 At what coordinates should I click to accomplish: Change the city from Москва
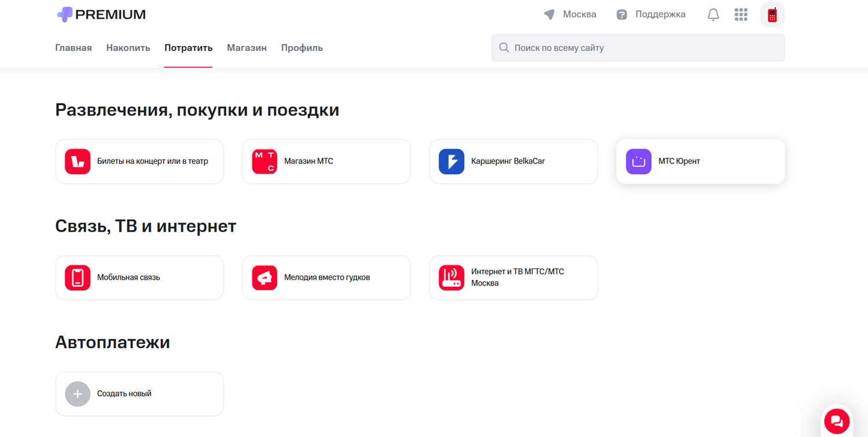571,14
